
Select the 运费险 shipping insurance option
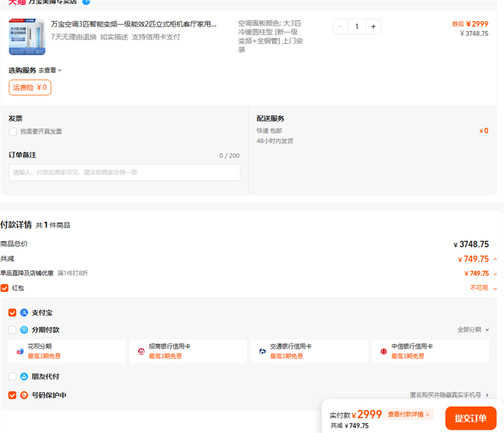point(30,87)
